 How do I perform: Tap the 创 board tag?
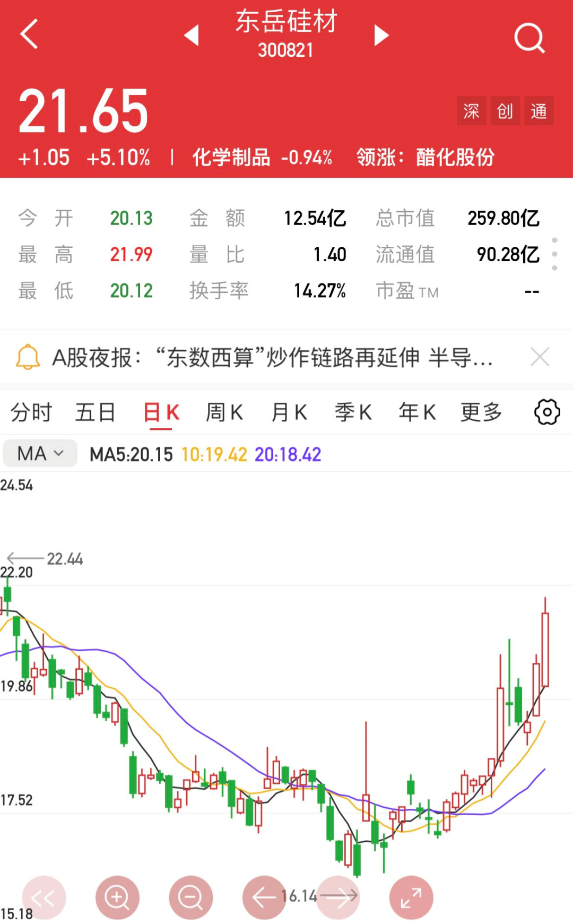(505, 111)
